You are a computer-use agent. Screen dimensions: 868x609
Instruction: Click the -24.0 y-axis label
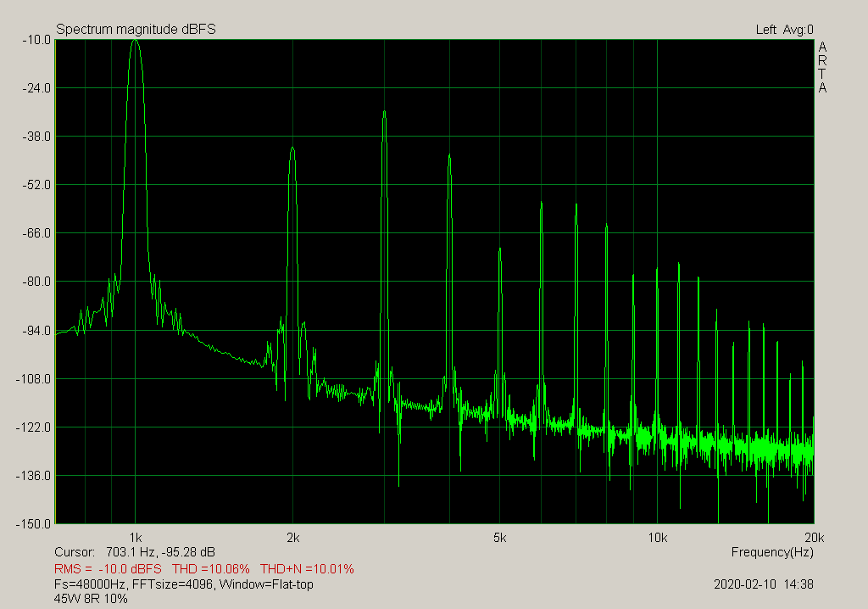pos(36,88)
